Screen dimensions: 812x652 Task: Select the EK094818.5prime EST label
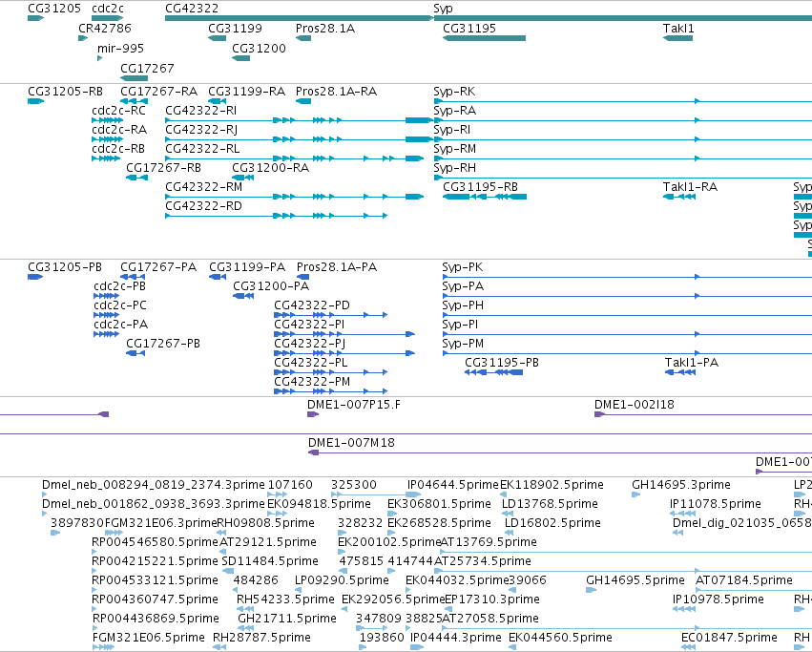point(319,504)
